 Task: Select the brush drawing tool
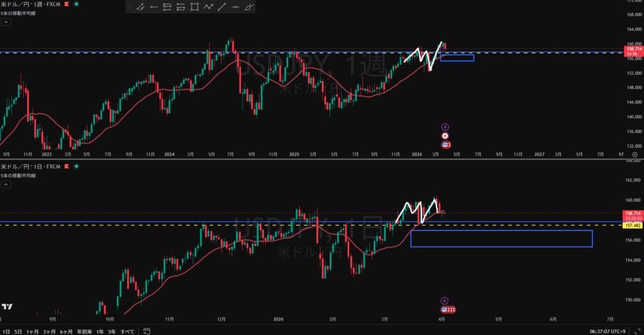(249, 8)
